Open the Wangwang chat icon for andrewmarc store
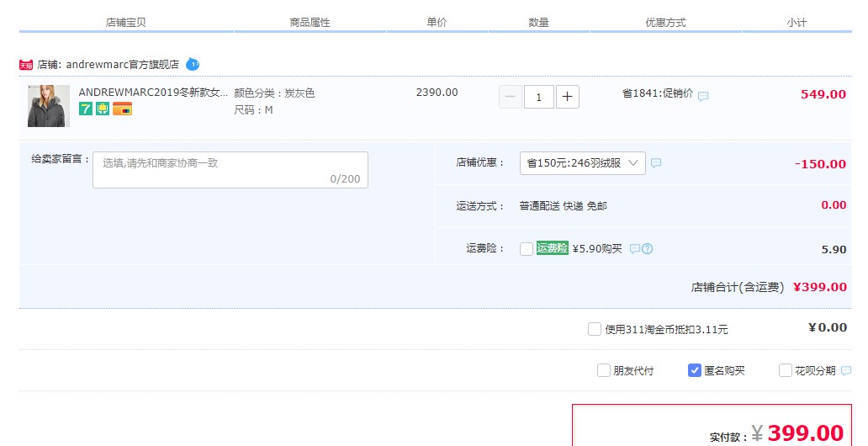The height and width of the screenshot is (446, 868). 192,64
